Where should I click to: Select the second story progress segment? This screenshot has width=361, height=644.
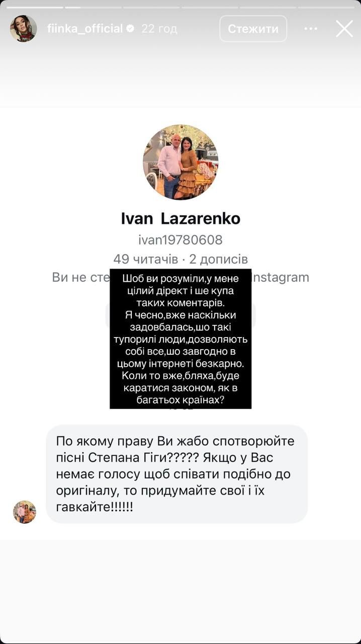[x=93, y=8]
